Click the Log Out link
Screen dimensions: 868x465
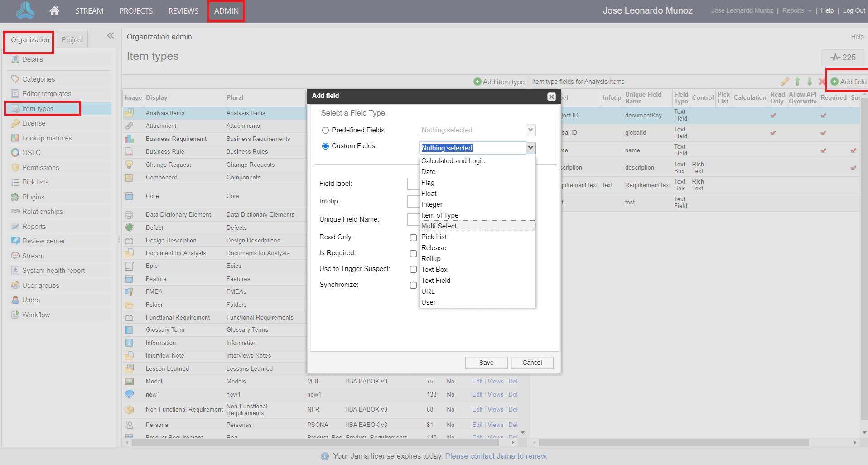(854, 10)
